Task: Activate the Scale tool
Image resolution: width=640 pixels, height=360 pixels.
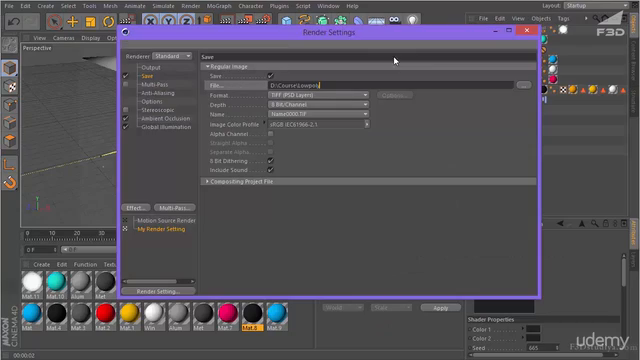Action: (90, 21)
